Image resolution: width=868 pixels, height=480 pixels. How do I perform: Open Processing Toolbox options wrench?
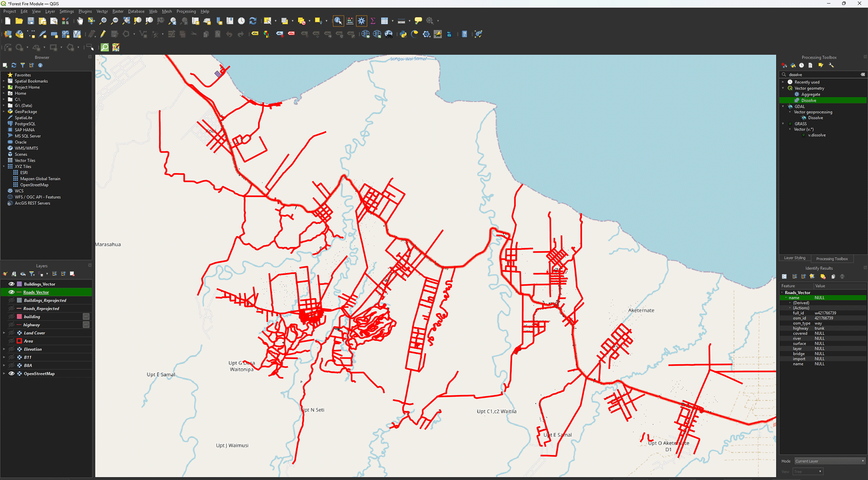(831, 66)
